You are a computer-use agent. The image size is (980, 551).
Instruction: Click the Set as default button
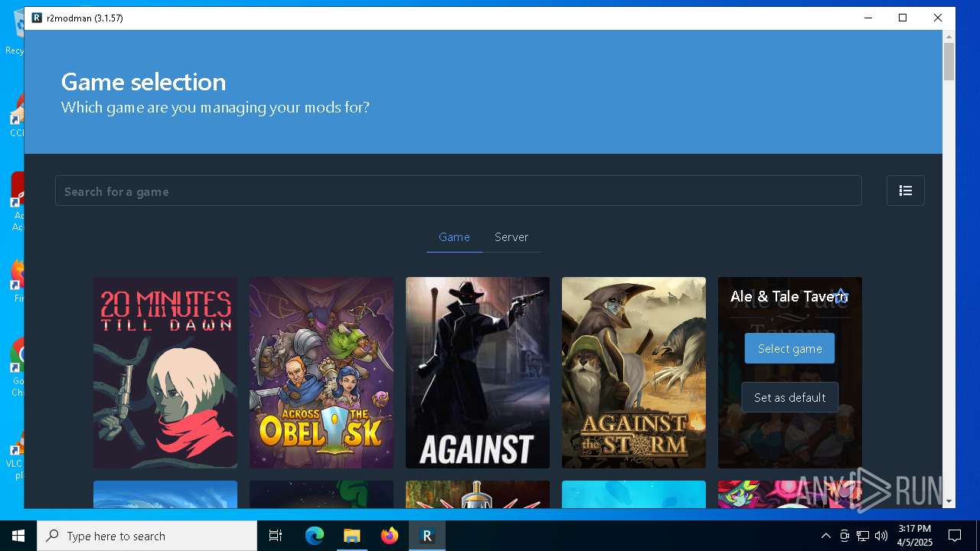pyautogui.click(x=789, y=397)
